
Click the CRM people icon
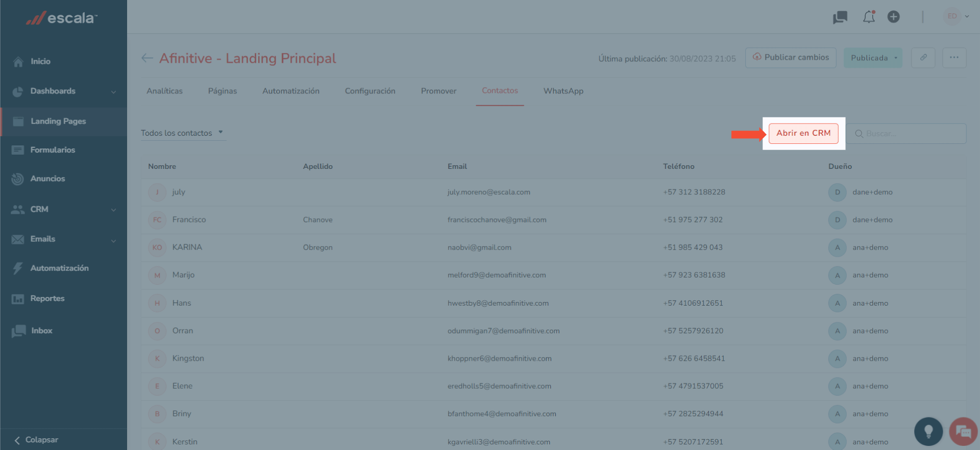coord(18,209)
